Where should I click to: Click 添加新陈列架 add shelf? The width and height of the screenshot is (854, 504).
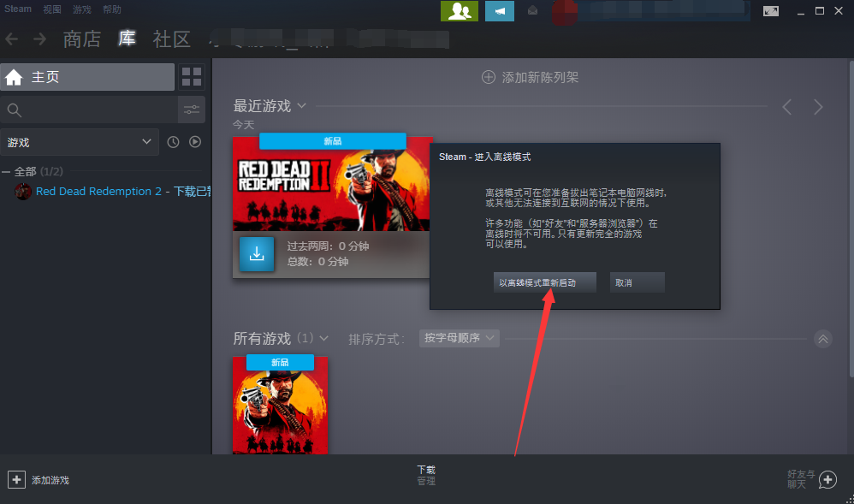tap(530, 77)
